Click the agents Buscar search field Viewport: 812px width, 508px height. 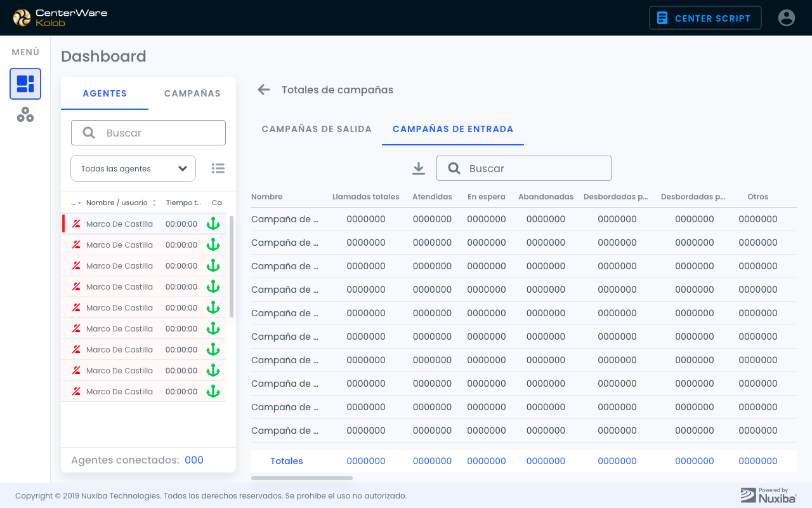click(x=148, y=133)
